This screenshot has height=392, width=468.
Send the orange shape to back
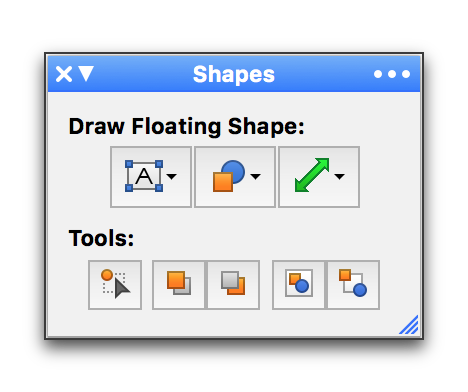233,285
